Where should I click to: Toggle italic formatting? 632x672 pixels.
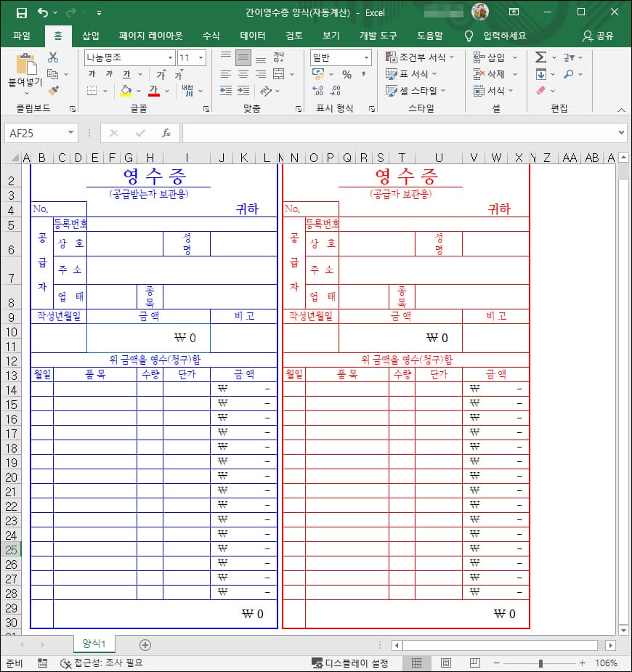click(x=109, y=74)
